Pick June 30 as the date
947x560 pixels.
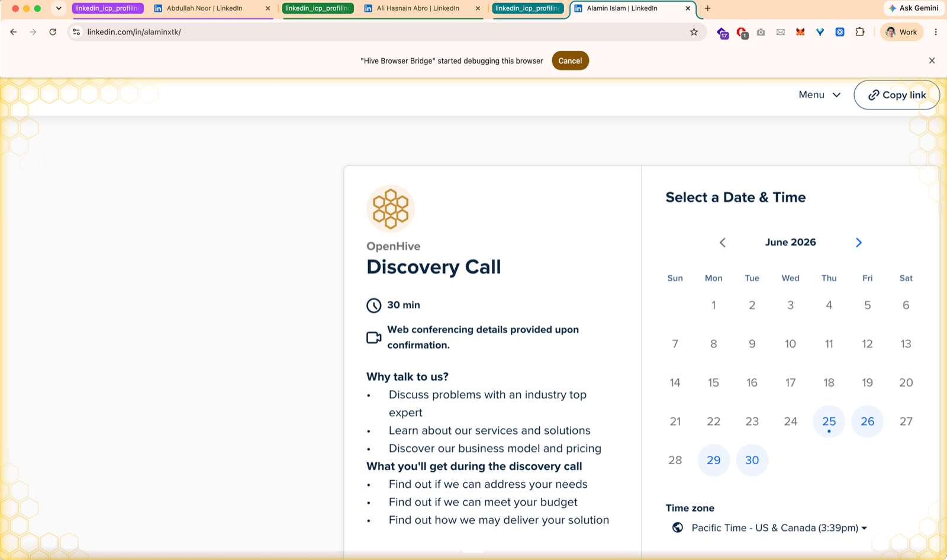(x=752, y=460)
